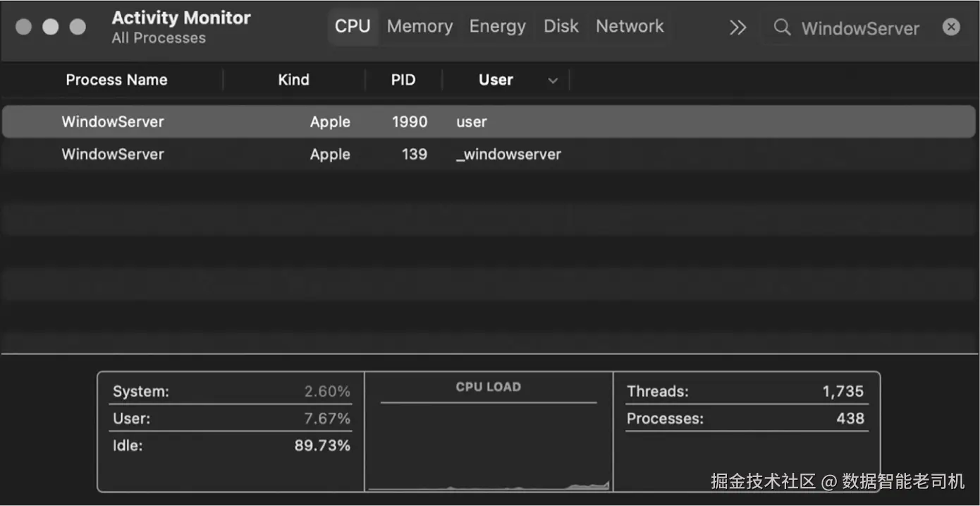Switch to the Memory tab
The height and width of the screenshot is (506, 980).
[419, 27]
